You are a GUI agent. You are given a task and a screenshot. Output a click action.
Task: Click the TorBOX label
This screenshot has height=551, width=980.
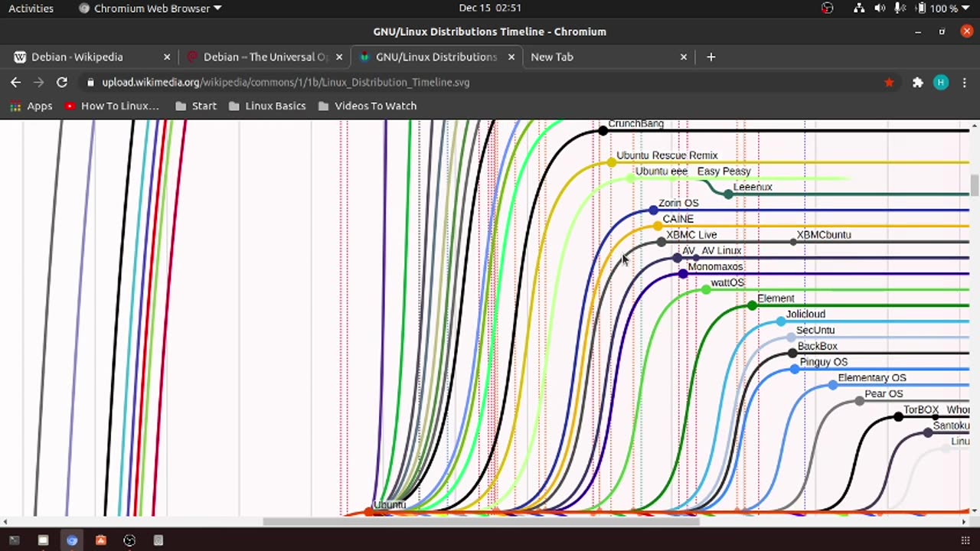(921, 409)
